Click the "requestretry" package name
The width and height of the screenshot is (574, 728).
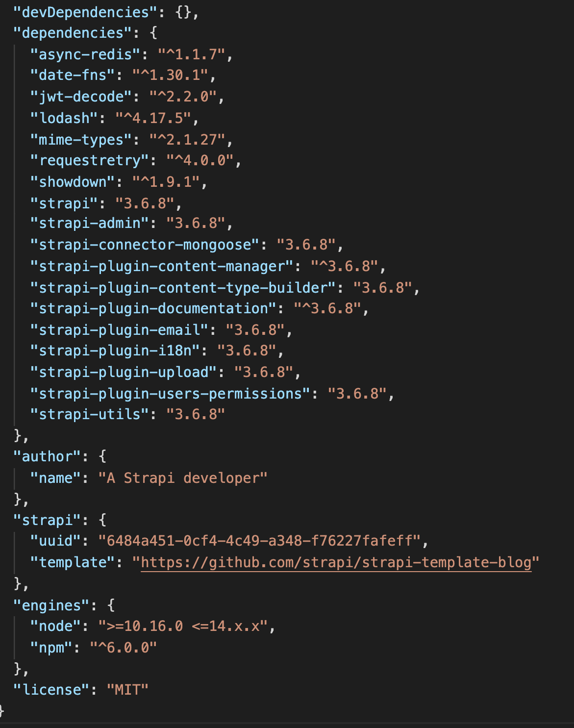pos(90,161)
